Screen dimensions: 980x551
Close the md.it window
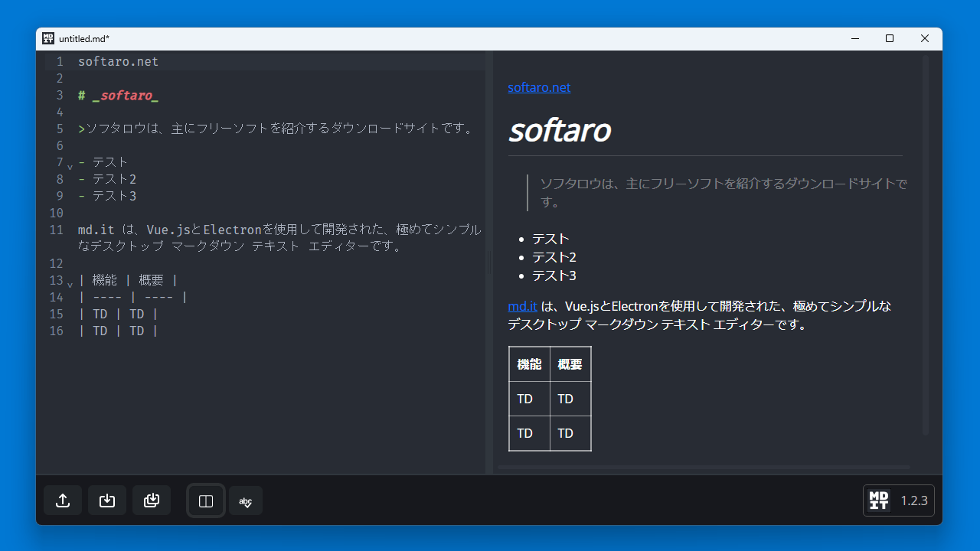click(925, 38)
